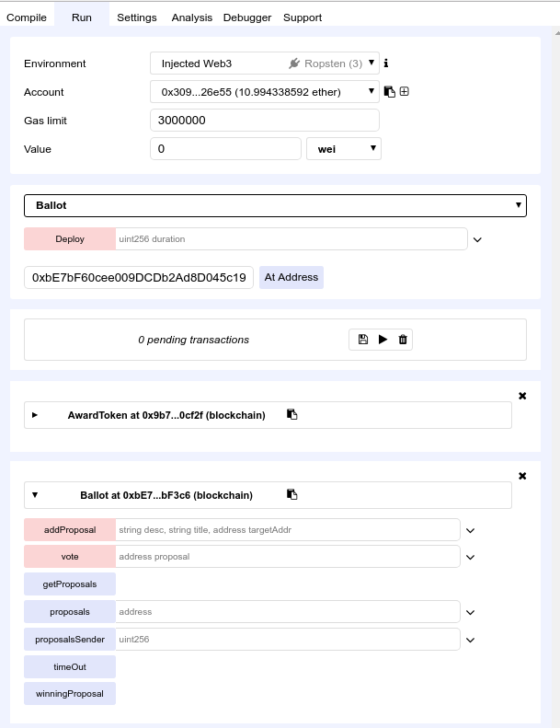Expand the Deploy parameters chevron
Screen dimensions: 560x728
pyautogui.click(x=477, y=239)
